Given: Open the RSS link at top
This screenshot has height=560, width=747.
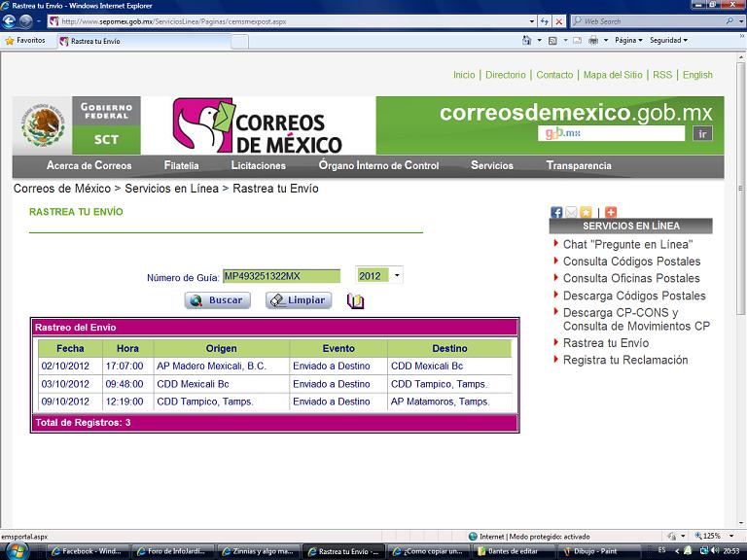Looking at the screenshot, I should [x=662, y=75].
